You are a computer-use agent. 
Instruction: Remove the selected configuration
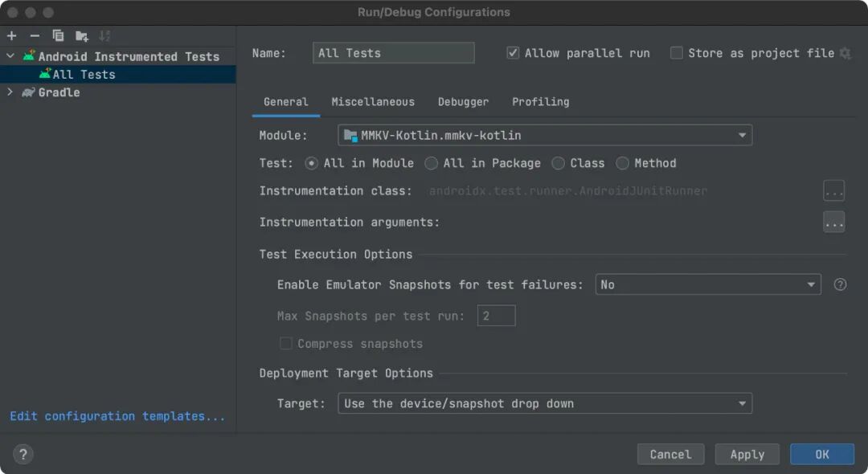coord(35,36)
